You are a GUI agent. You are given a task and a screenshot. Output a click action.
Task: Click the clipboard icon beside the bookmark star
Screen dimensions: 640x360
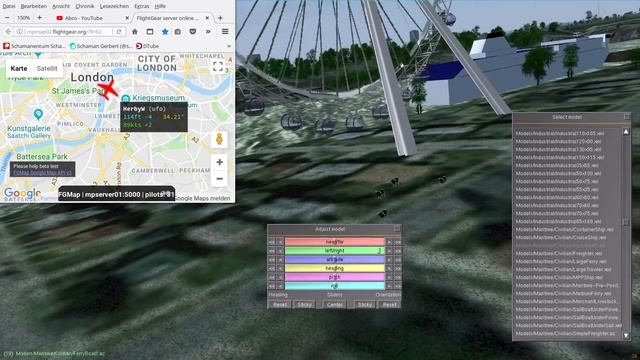coord(178,31)
